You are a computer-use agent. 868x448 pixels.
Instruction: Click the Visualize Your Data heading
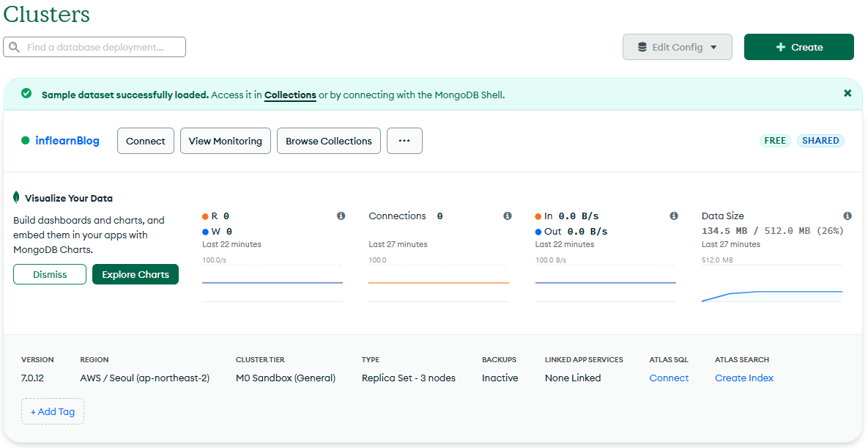(69, 198)
